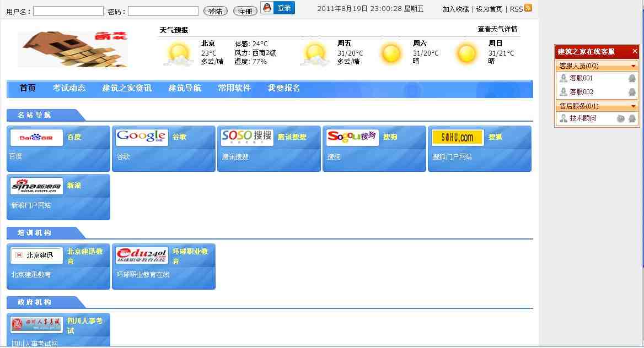Focus the 用户名 input field
This screenshot has width=644, height=348.
pos(68,11)
